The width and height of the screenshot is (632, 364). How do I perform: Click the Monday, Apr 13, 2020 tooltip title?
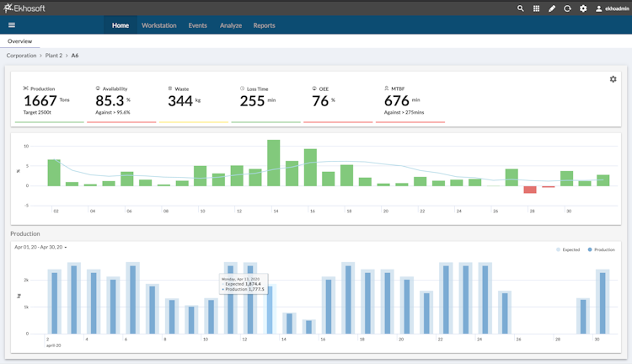(x=241, y=279)
